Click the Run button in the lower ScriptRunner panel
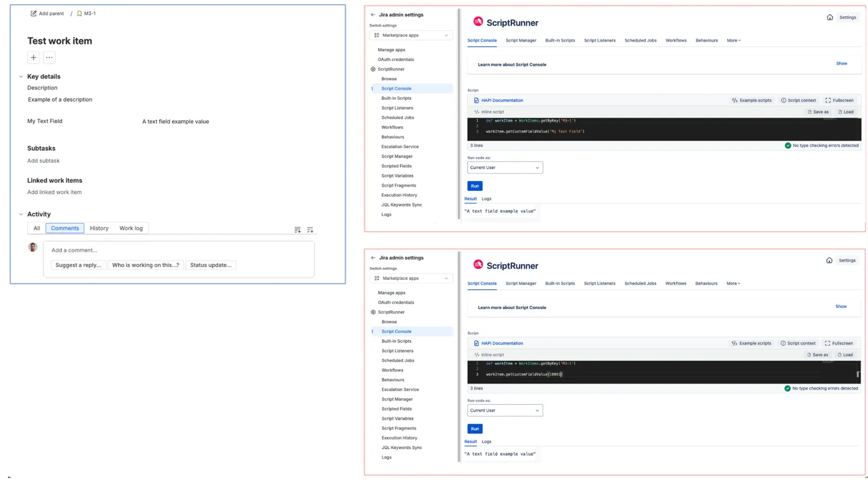868x484 pixels. 475,429
